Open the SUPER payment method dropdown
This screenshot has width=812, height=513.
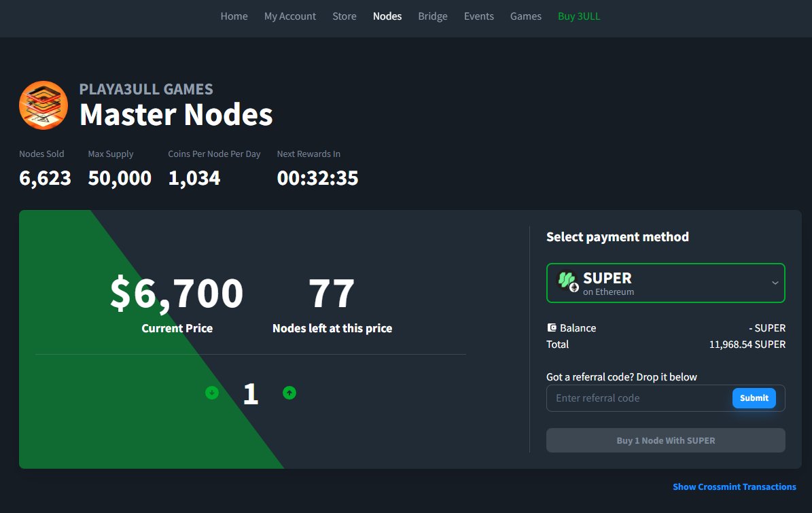click(665, 283)
